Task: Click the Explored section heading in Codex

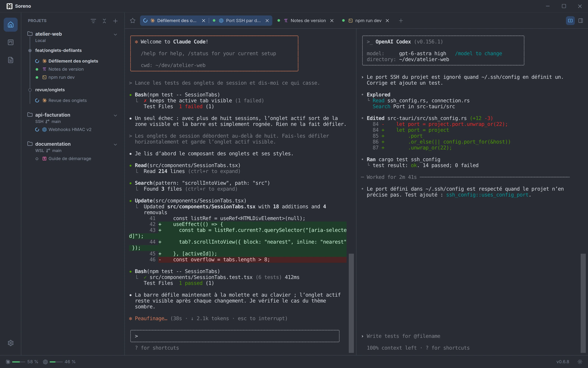Action: click(x=378, y=94)
